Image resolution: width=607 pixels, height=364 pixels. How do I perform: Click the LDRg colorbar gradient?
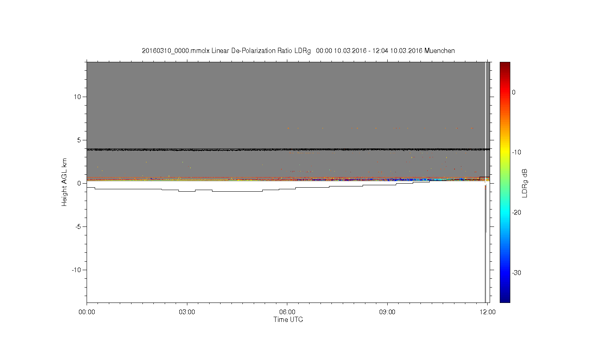click(x=505, y=182)
